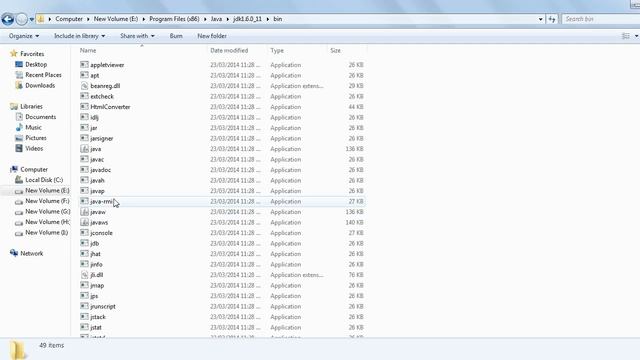Click the Burn button
Image resolution: width=640 pixels, height=360 pixels.
pyautogui.click(x=176, y=36)
